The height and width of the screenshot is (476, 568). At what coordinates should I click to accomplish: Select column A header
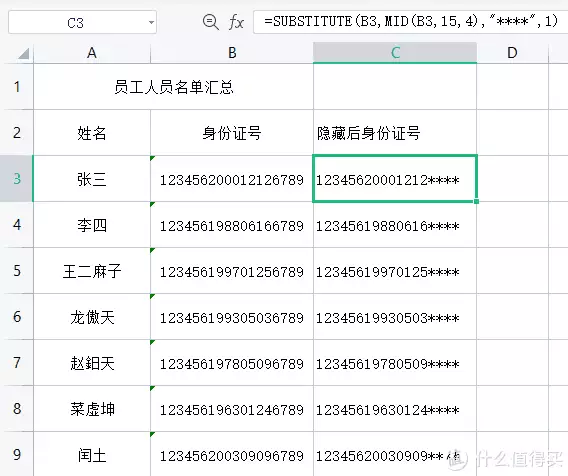point(92,53)
